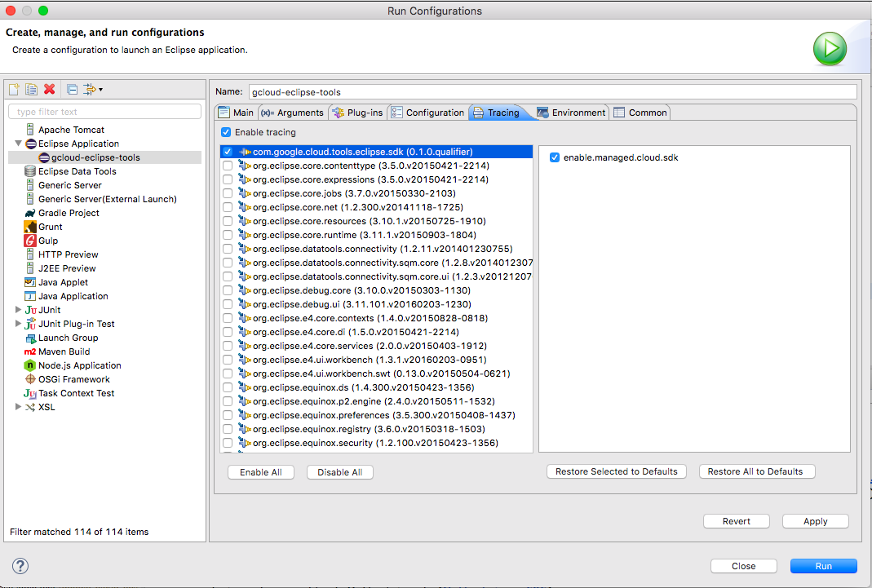The image size is (872, 588).
Task: Click Duplicate launch configuration icon
Action: pyautogui.click(x=31, y=89)
